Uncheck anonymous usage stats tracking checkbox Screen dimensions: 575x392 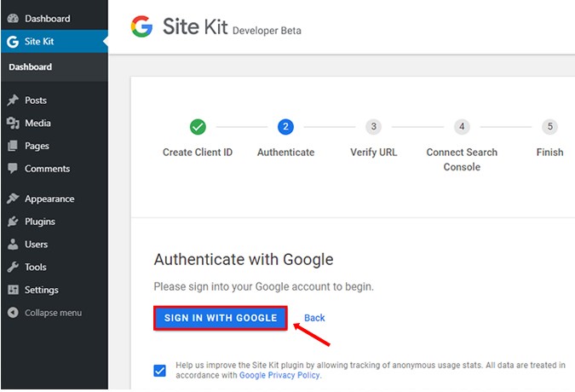[159, 371]
